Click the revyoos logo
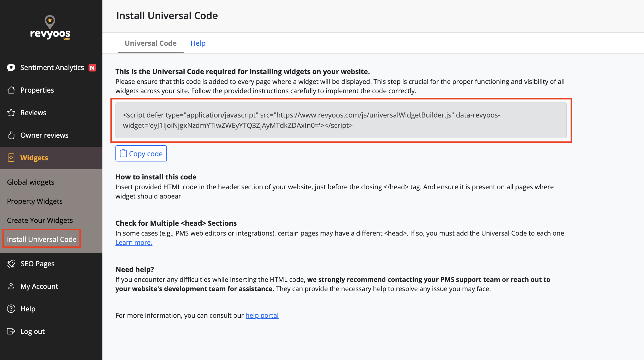 click(x=50, y=28)
